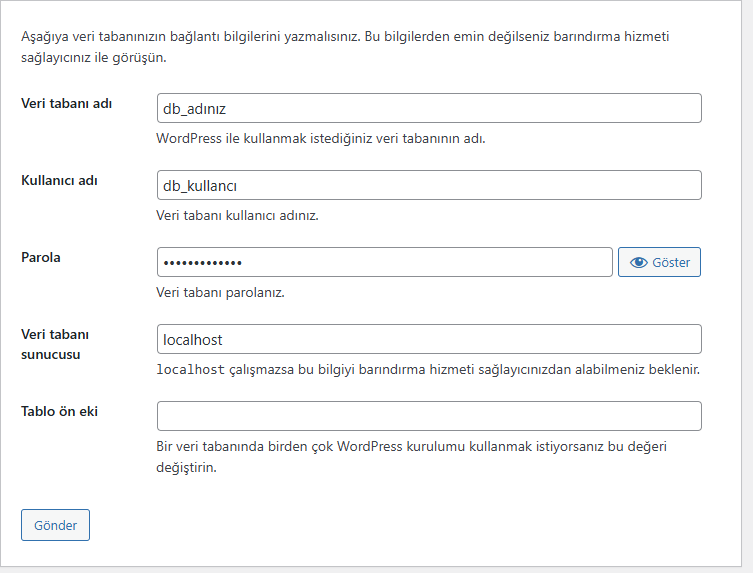
Task: Click the masked password dots in Parola
Action: click(202, 262)
